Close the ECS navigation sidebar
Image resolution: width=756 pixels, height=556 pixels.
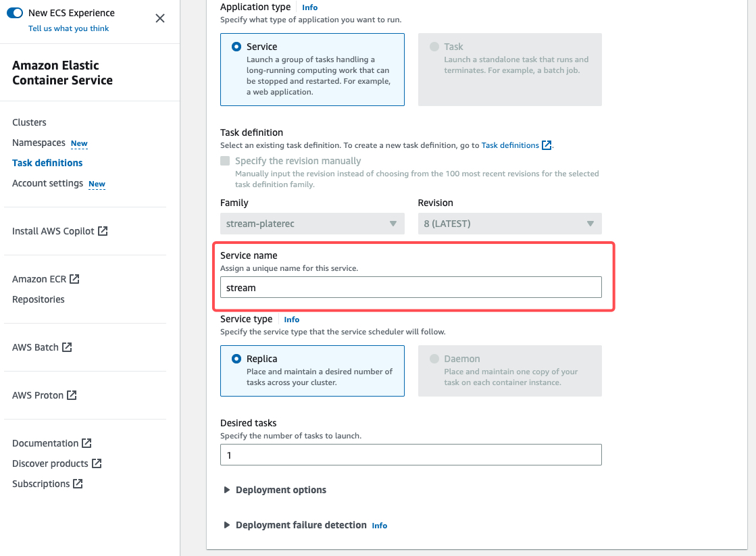pyautogui.click(x=160, y=18)
